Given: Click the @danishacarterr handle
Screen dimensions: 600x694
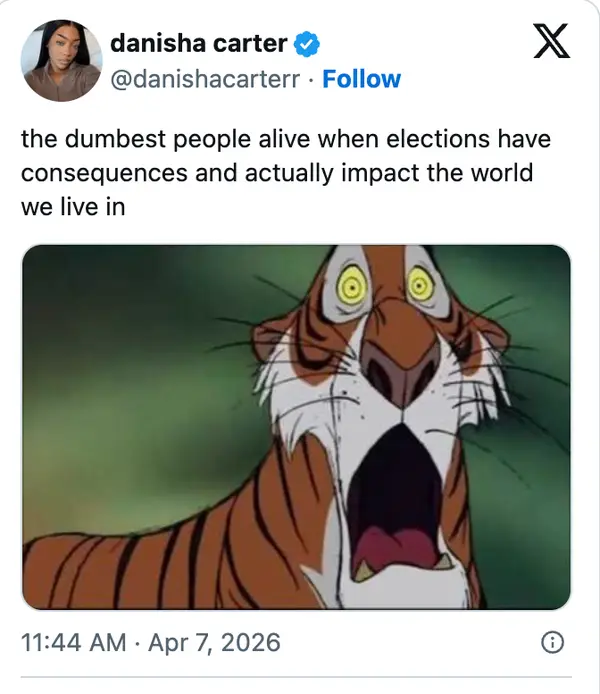Looking at the screenshot, I should (x=205, y=79).
